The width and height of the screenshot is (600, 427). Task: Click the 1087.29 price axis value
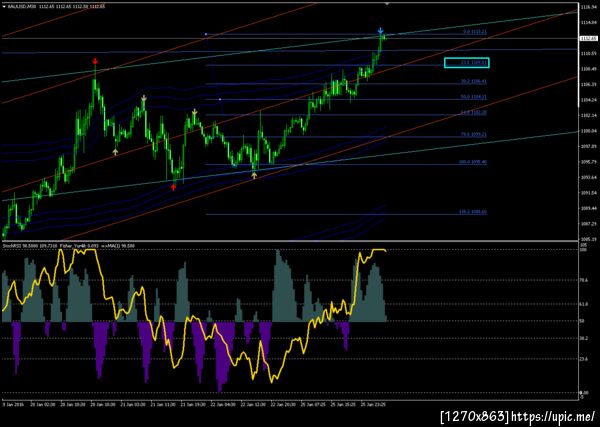(587, 224)
